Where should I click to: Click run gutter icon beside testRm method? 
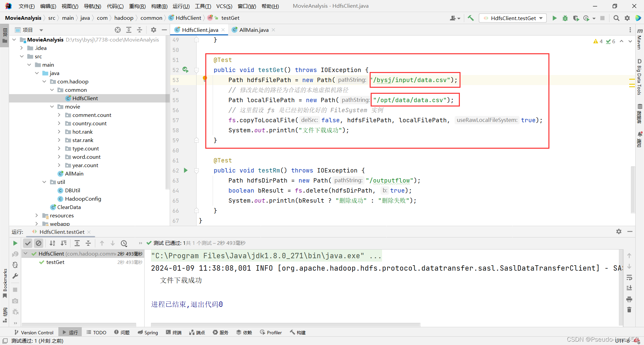(x=185, y=170)
